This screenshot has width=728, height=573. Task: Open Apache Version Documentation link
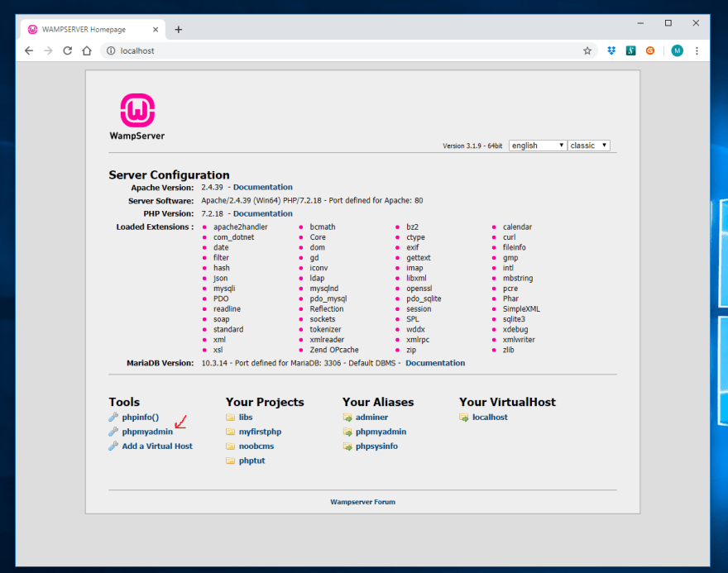tap(263, 187)
